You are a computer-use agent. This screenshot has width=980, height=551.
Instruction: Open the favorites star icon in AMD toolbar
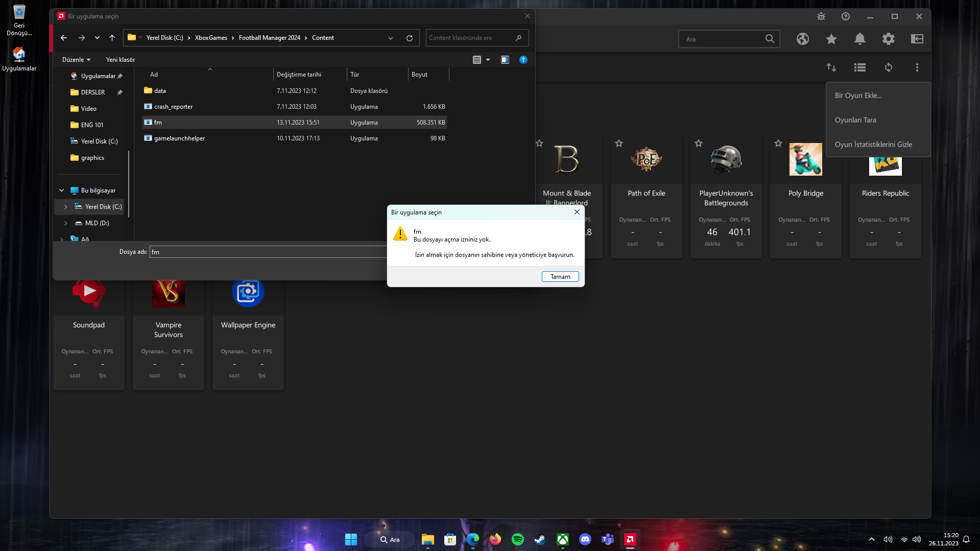pos(831,39)
